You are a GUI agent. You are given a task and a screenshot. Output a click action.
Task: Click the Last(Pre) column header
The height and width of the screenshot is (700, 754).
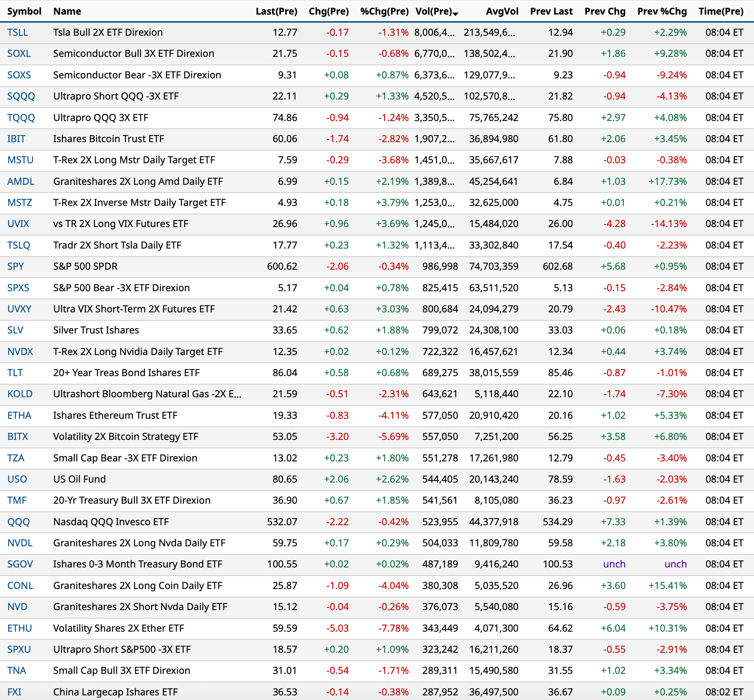coord(276,12)
